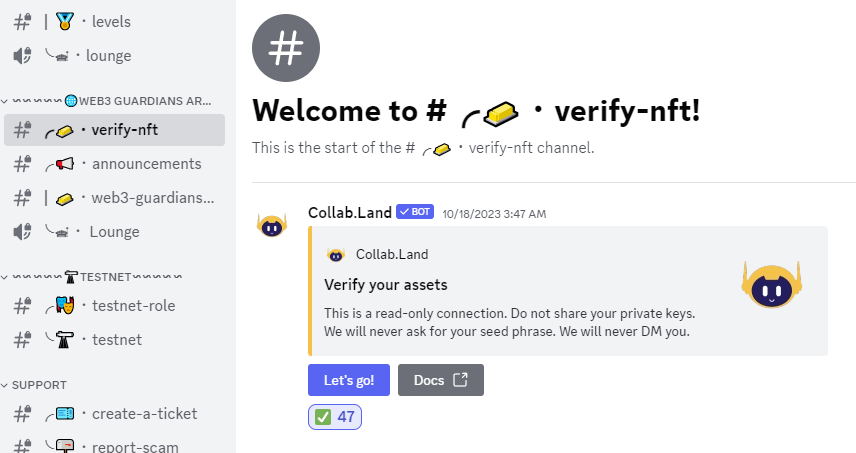Image resolution: width=856 pixels, height=453 pixels.
Task: Open the testnet channel
Action: pyautogui.click(x=114, y=339)
